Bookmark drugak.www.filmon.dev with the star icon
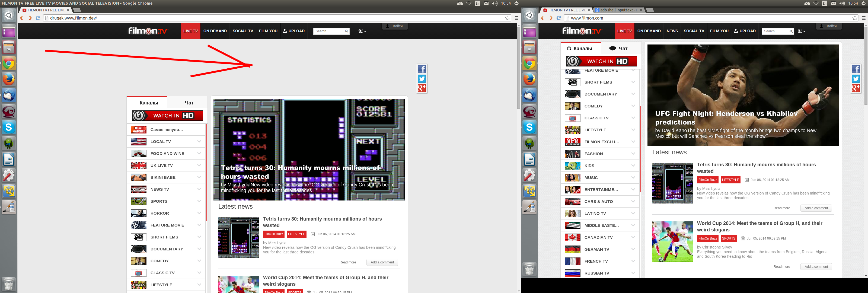 (x=508, y=18)
